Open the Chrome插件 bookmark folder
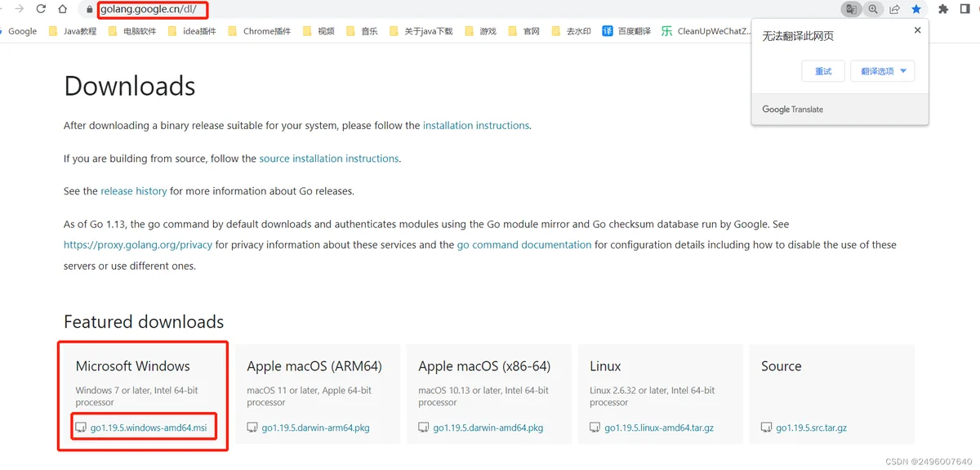This screenshot has width=980, height=470. pyautogui.click(x=259, y=31)
